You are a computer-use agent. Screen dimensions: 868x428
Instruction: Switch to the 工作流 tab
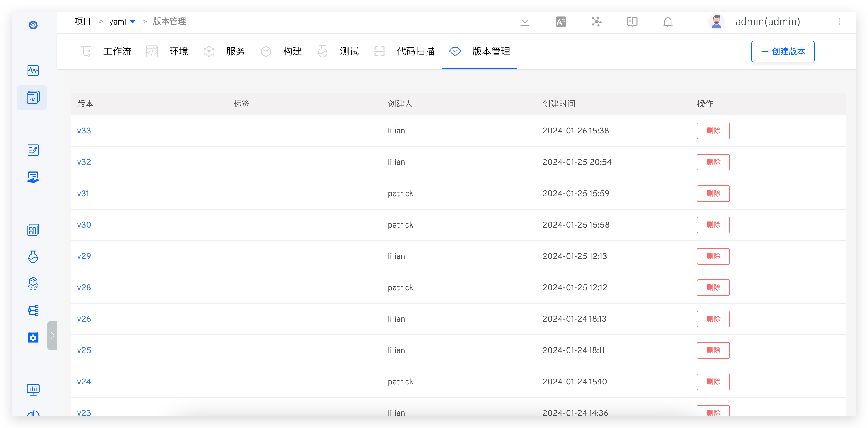[117, 51]
